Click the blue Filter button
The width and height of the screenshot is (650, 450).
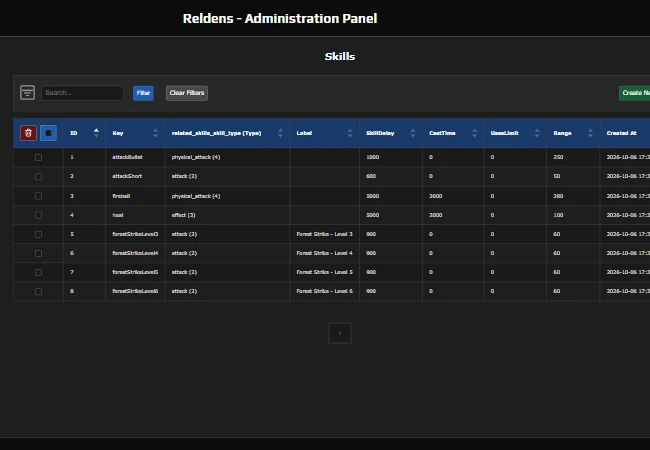tap(143, 93)
